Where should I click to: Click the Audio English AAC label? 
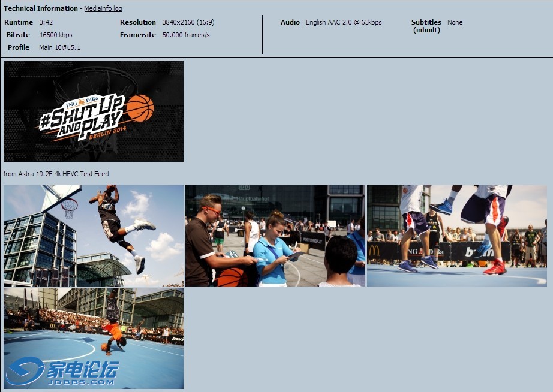coord(323,22)
